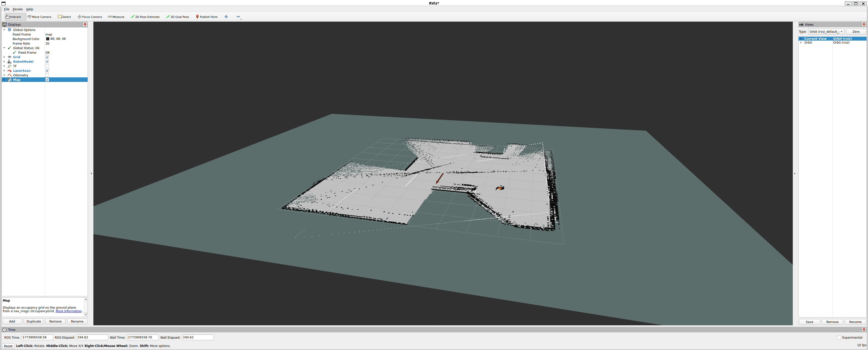Viewport: 868px width, 350px height.
Task: Collapse the Global Options section
Action: [x=4, y=30]
